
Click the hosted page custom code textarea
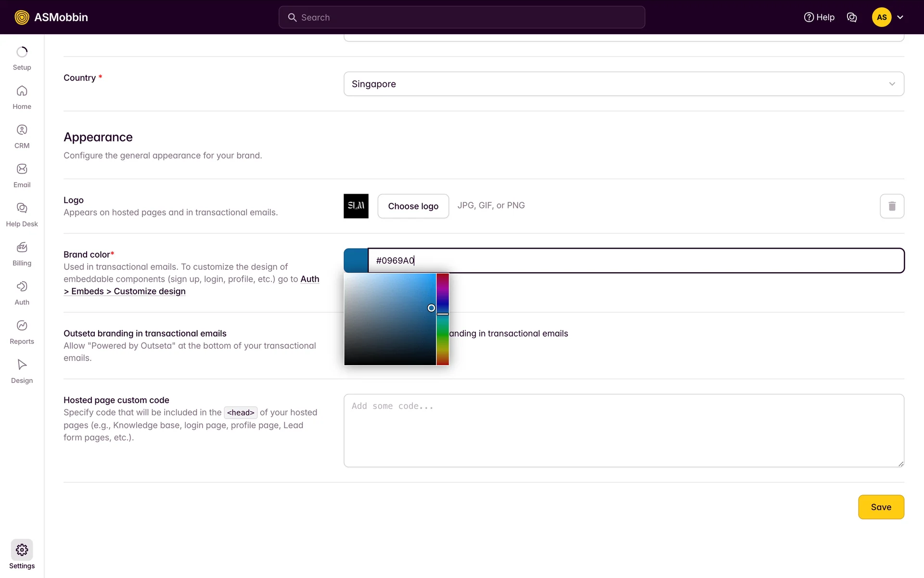coord(624,430)
